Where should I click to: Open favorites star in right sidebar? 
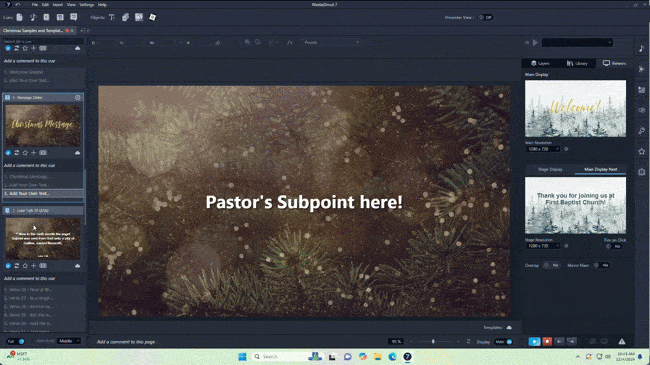[x=641, y=151]
